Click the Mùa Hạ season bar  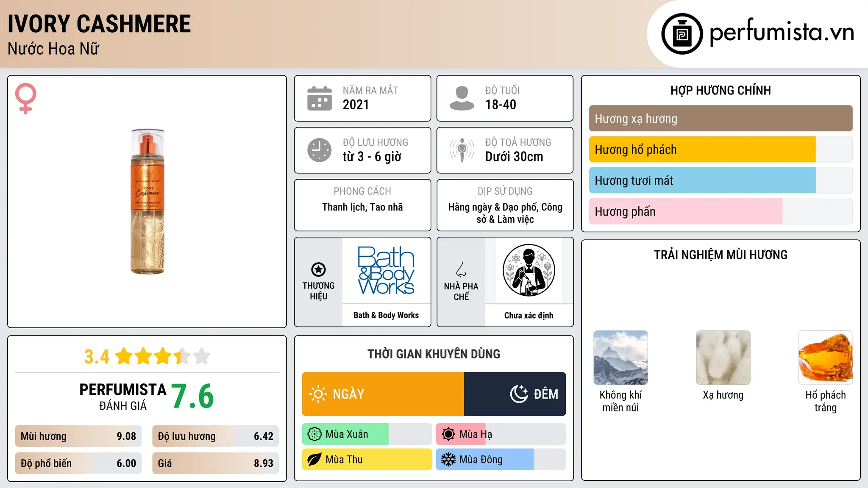[501, 434]
